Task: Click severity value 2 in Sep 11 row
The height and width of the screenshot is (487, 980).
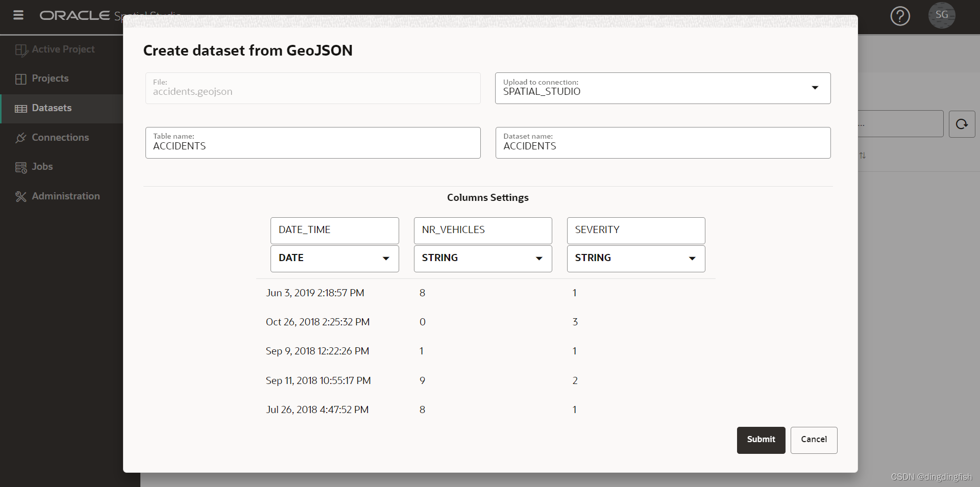Action: [x=575, y=381]
